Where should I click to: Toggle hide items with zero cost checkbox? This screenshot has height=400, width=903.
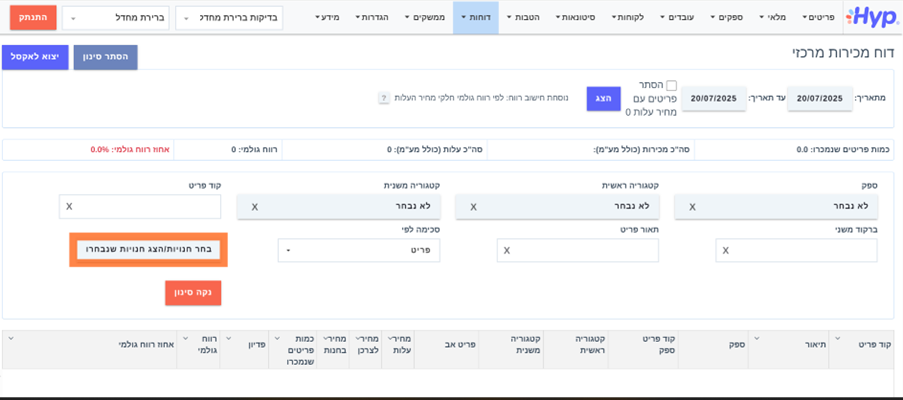(671, 86)
